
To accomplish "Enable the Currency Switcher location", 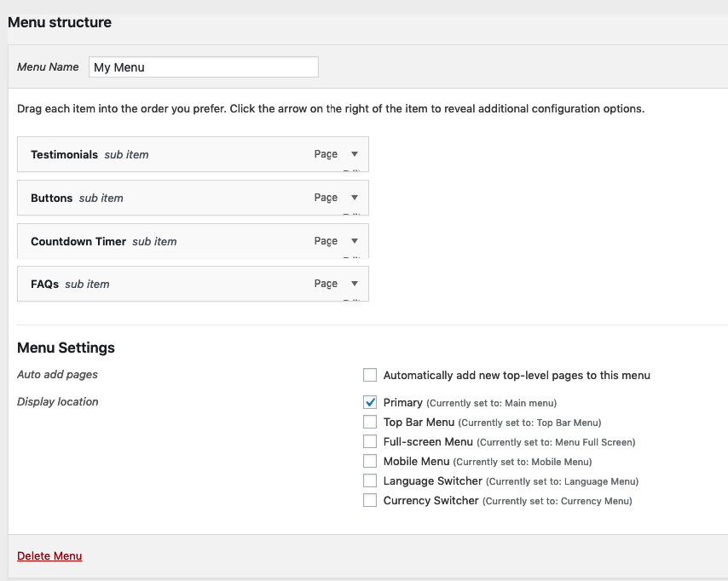I will click(369, 500).
